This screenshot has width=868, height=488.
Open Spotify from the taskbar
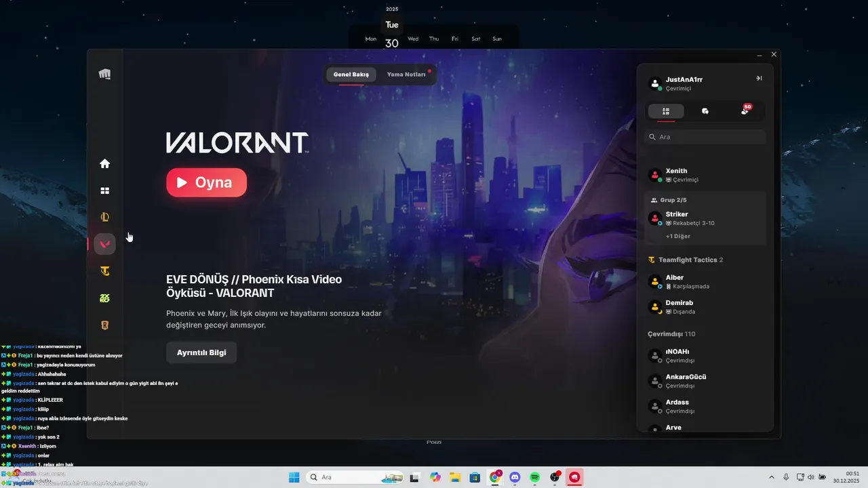[534, 477]
